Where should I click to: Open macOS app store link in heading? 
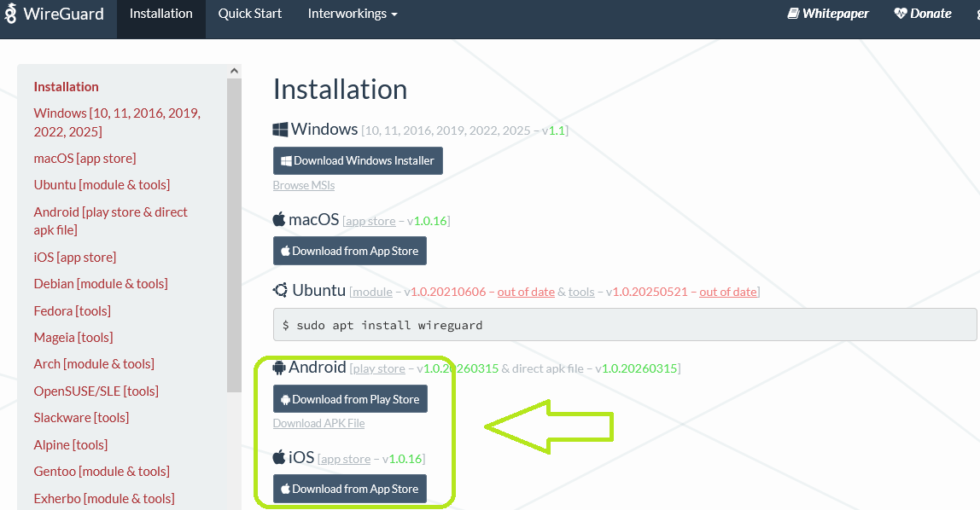pyautogui.click(x=370, y=221)
